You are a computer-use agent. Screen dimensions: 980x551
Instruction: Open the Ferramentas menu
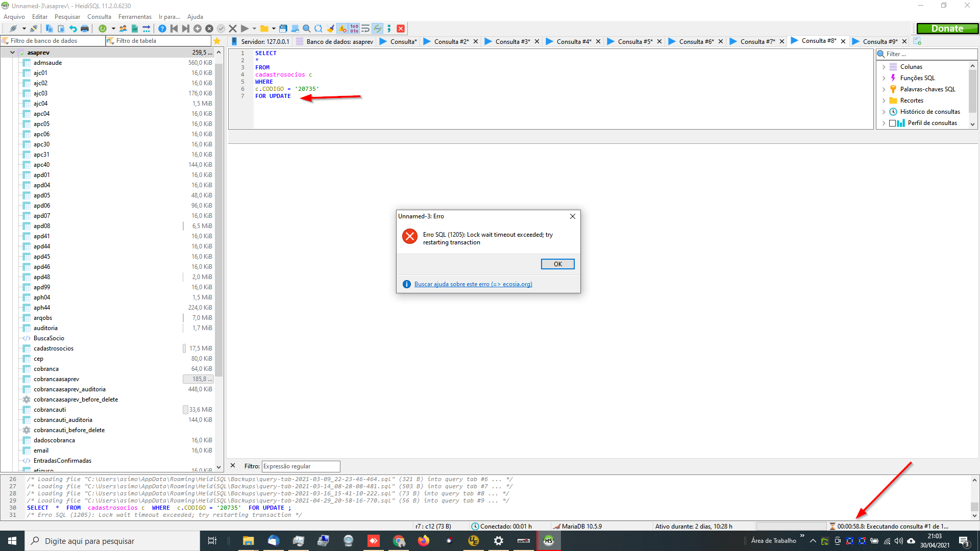[135, 17]
